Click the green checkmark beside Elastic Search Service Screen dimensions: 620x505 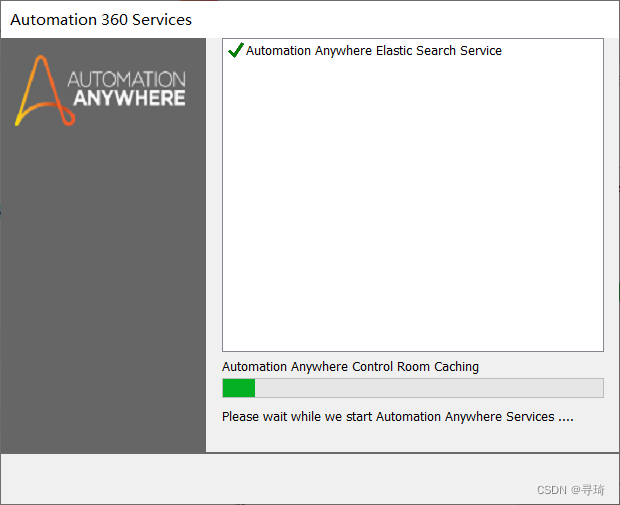tap(236, 50)
